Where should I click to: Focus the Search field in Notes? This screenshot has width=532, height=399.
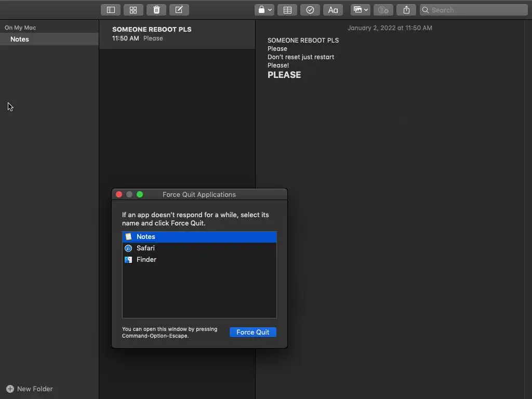click(474, 10)
